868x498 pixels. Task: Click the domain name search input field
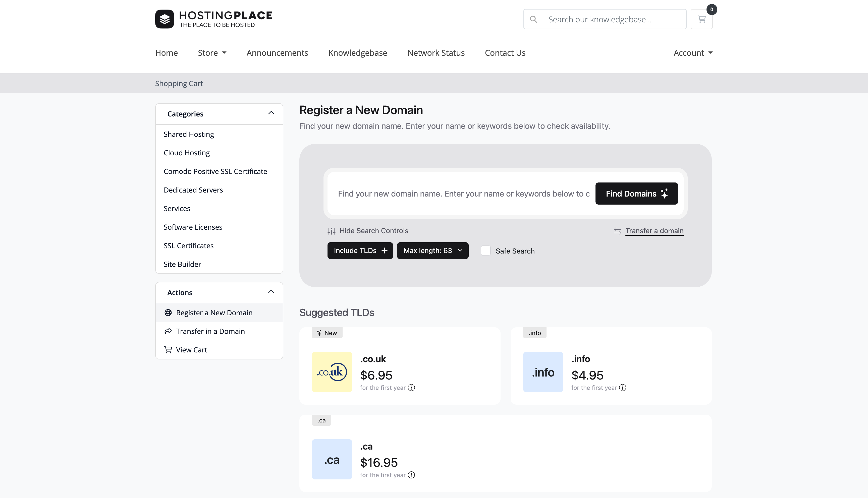coord(463,194)
